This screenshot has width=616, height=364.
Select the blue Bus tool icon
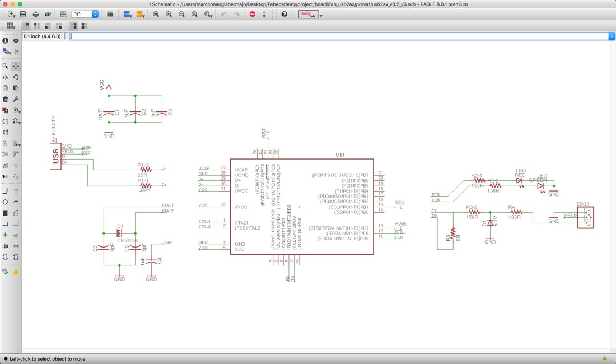pos(5,224)
